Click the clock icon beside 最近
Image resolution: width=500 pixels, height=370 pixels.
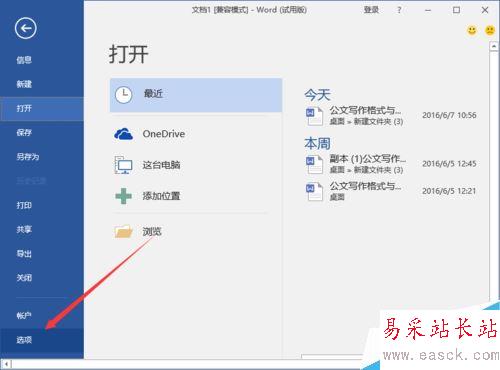point(124,95)
